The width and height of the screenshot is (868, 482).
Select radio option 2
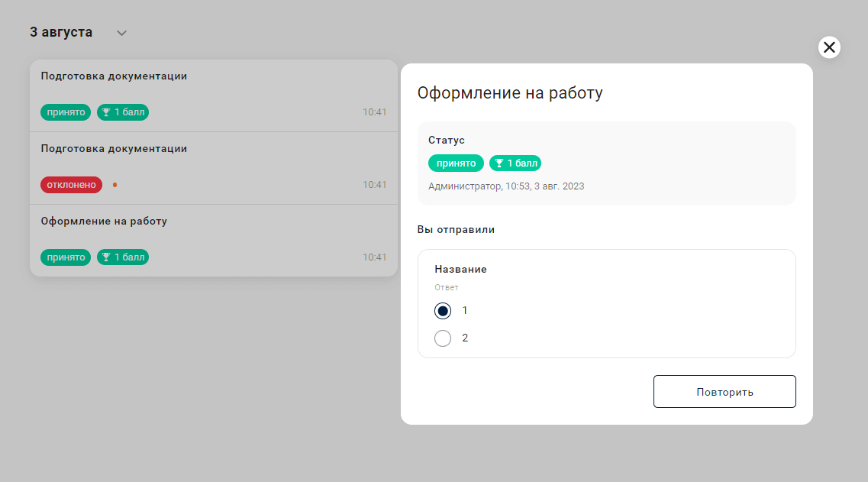(x=443, y=338)
